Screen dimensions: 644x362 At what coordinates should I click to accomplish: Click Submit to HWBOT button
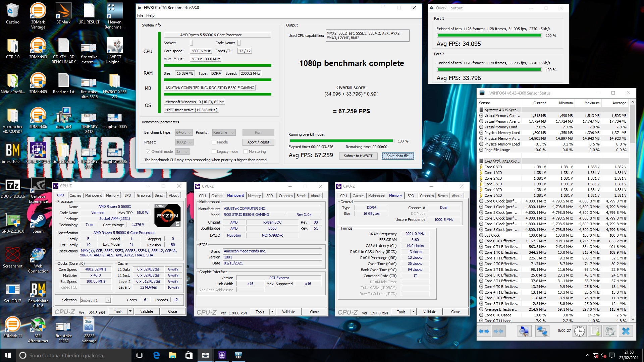358,156
